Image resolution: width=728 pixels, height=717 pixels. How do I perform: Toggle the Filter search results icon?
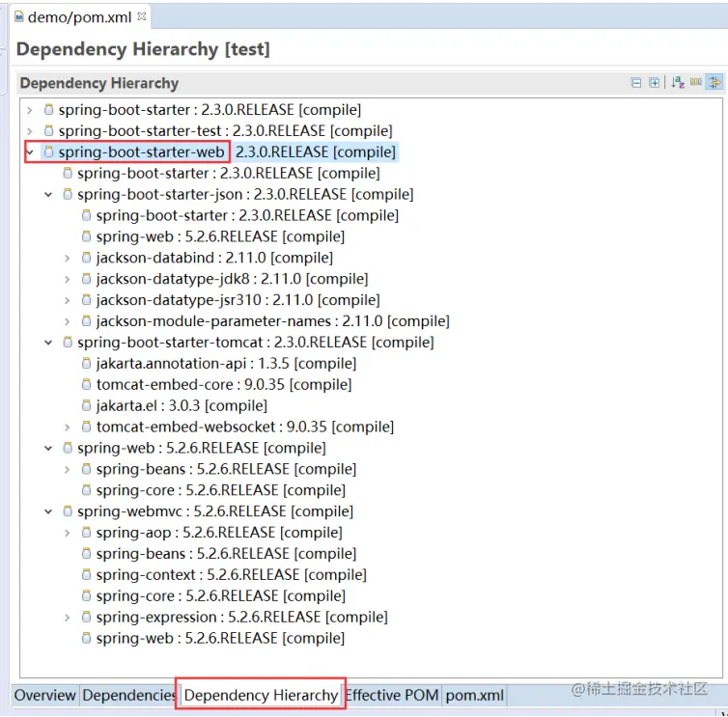[x=714, y=82]
